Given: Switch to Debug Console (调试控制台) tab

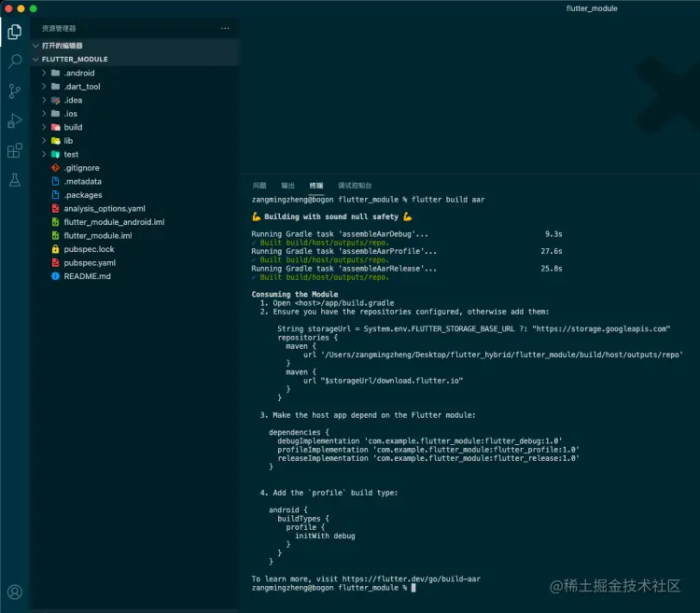Looking at the screenshot, I should coord(355,185).
